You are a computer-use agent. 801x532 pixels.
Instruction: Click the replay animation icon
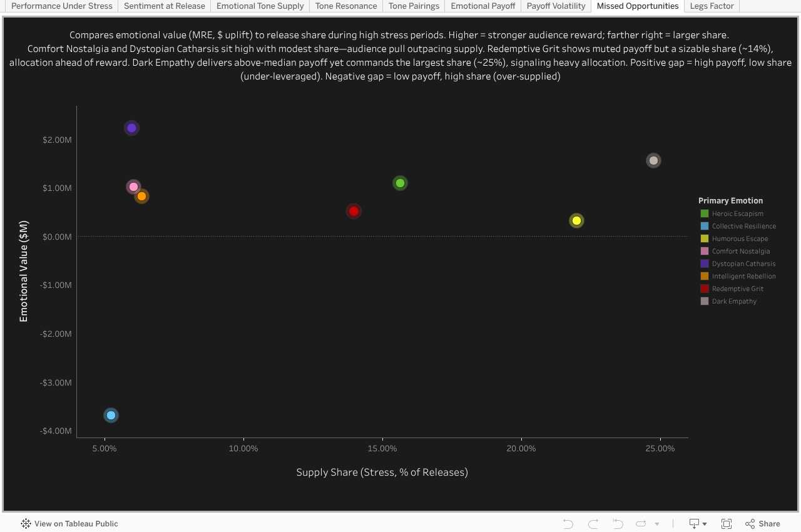point(641,524)
